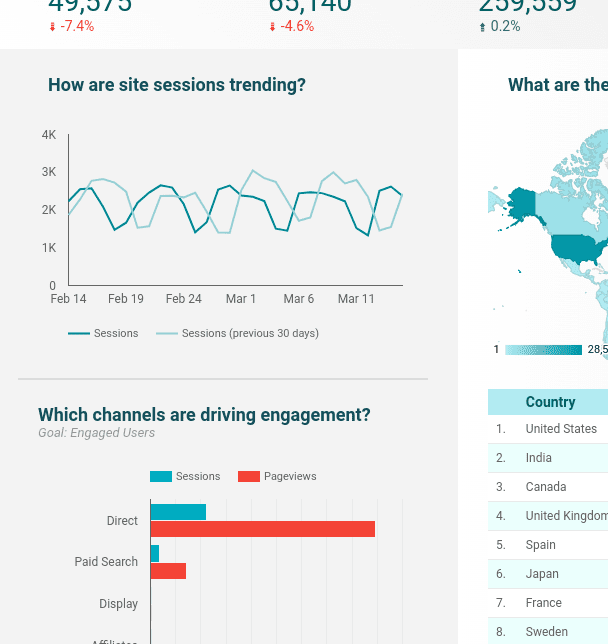Click the red Pageviews bar for Direct
This screenshot has width=608, height=644.
[262, 529]
